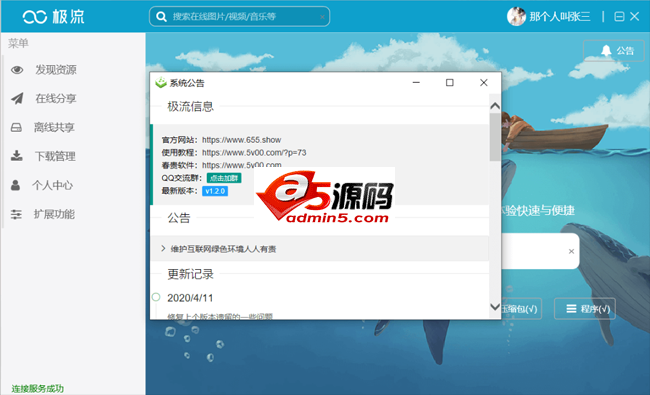Open the 下载管理 menu item

55,156
